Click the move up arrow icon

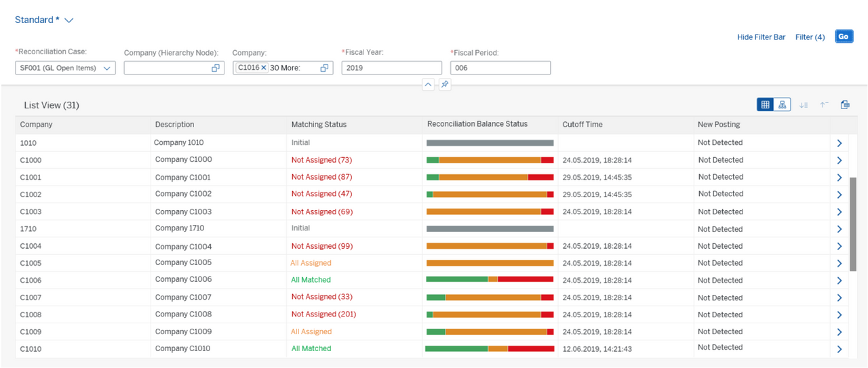(x=824, y=105)
